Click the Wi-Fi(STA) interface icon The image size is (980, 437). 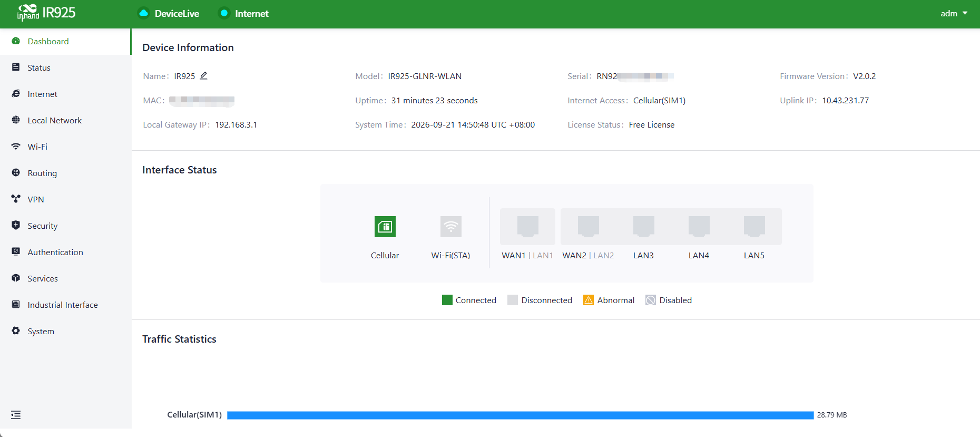[x=451, y=227]
